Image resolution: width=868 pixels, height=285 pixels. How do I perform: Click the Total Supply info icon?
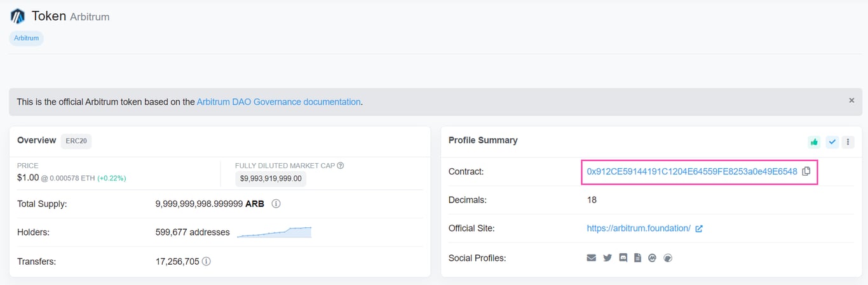click(x=276, y=204)
